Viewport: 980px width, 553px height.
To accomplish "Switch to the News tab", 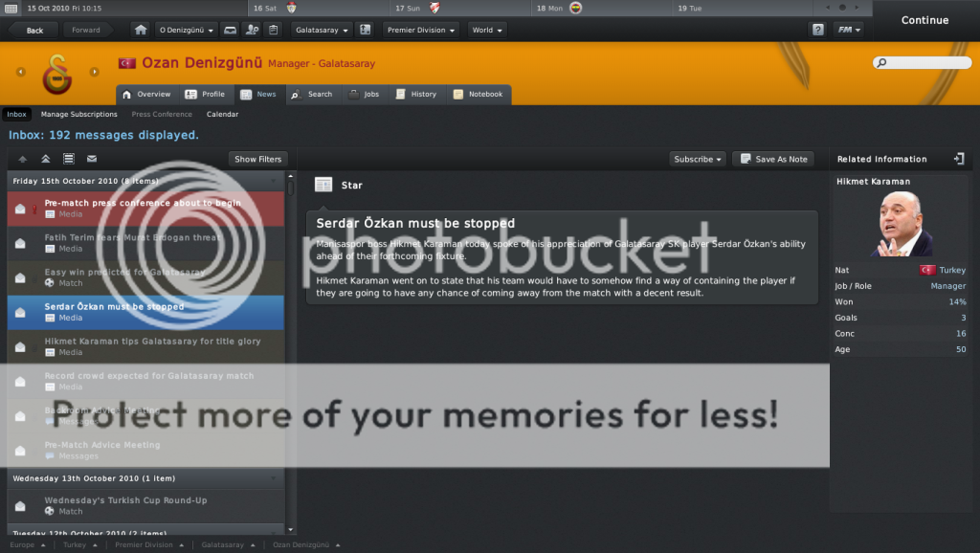I will [x=258, y=95].
